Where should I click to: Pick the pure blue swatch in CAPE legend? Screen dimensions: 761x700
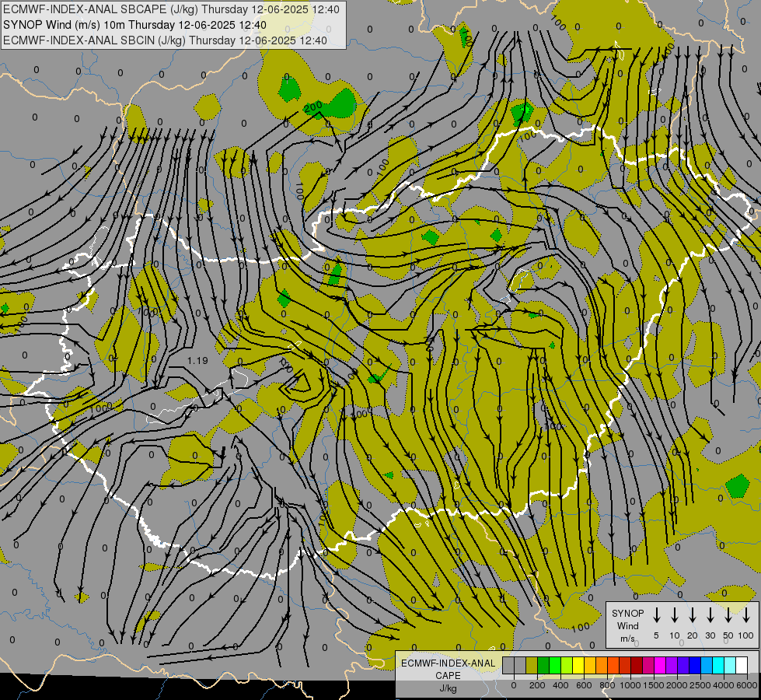694,665
